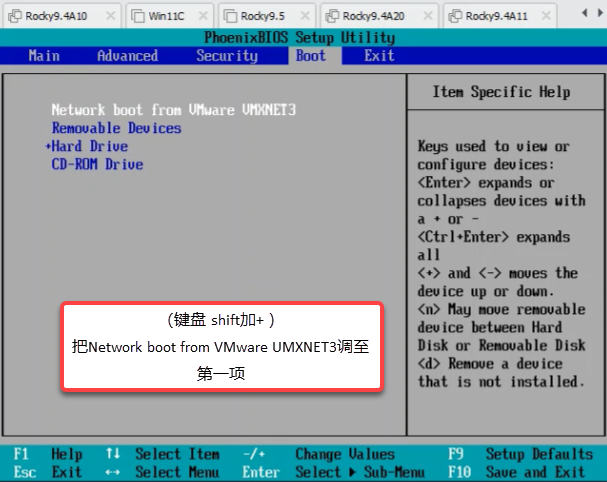Open the Advanced BIOS menu
Image resolution: width=607 pixels, height=482 pixels.
(127, 56)
